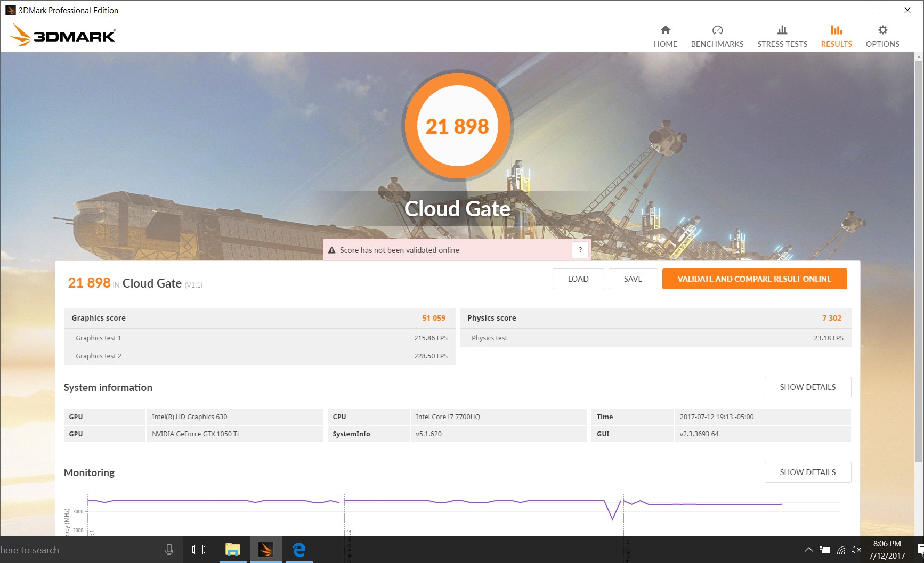Image resolution: width=924 pixels, height=563 pixels.
Task: Open the Wi-Fi network tray icon
Action: pyautogui.click(x=841, y=550)
